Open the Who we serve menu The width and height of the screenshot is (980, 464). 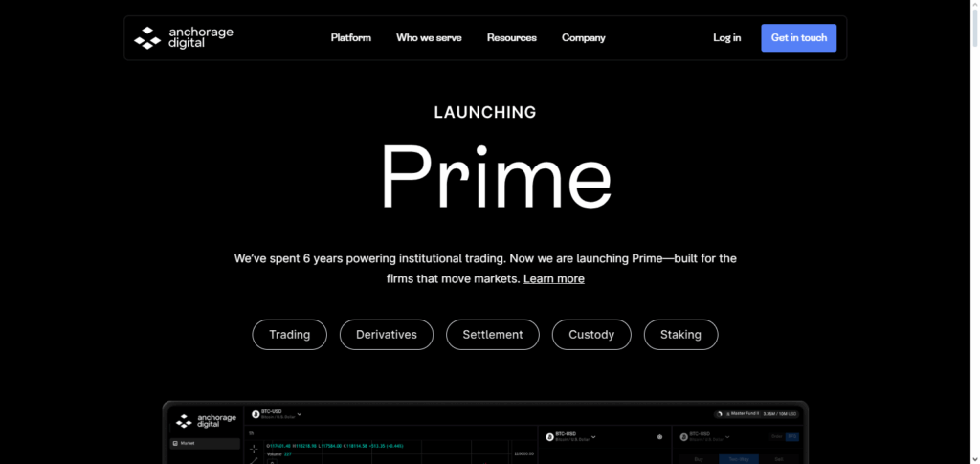tap(429, 37)
